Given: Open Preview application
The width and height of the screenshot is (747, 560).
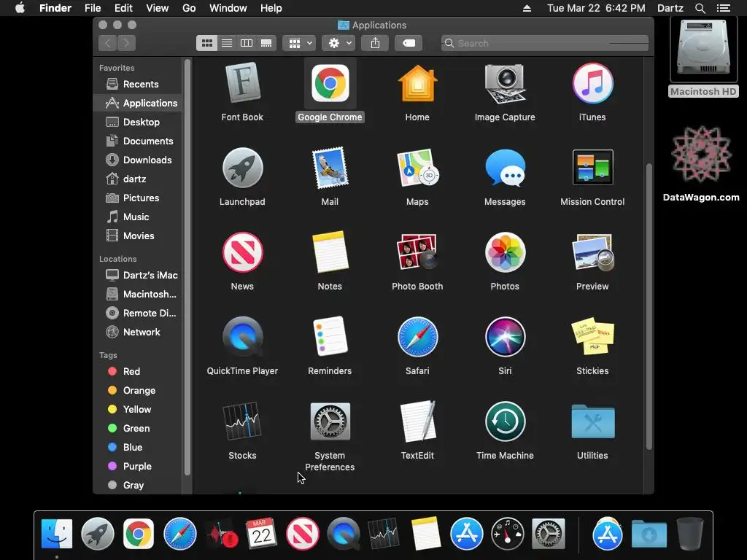Looking at the screenshot, I should (592, 252).
